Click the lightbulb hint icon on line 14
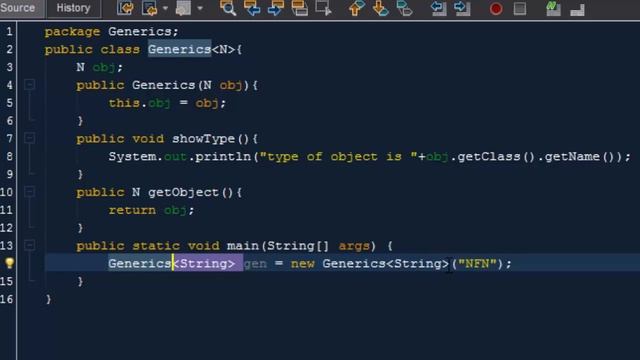 click(x=9, y=263)
